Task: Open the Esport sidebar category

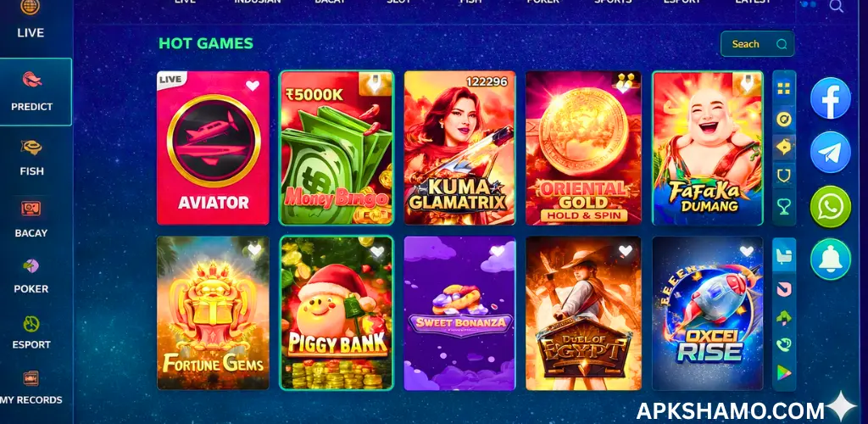Action: pyautogui.click(x=31, y=332)
